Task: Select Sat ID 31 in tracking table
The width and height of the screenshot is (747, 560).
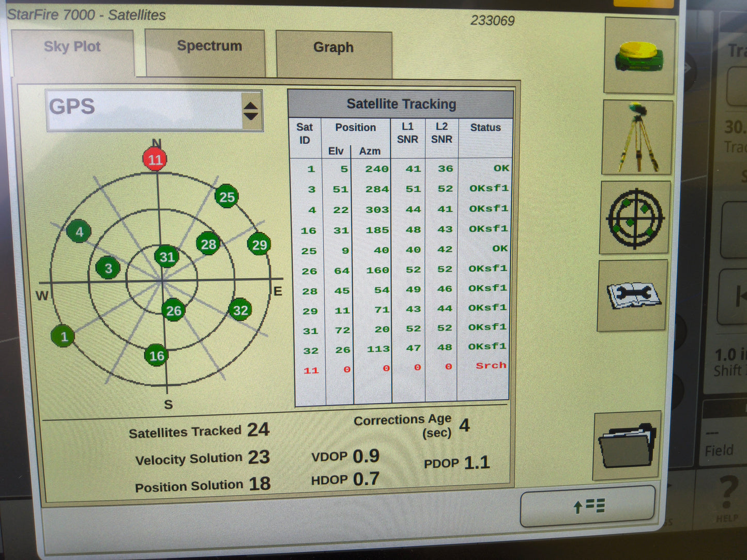Action: [x=310, y=331]
